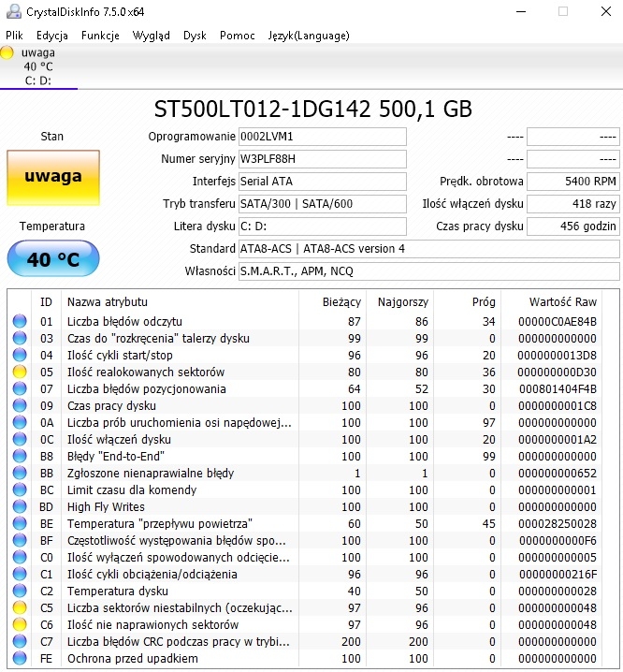Click the blue status icon for attribute 03
This screenshot has height=672, width=623.
tap(20, 338)
